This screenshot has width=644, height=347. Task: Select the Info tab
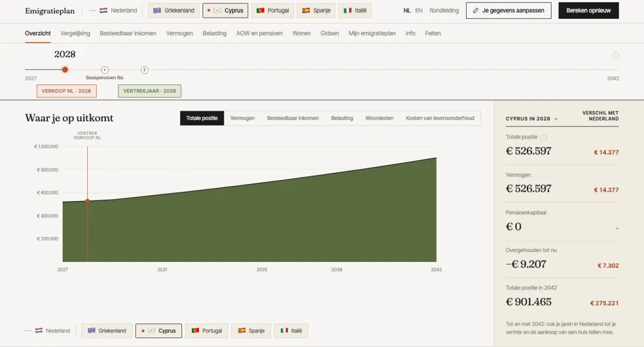click(410, 33)
